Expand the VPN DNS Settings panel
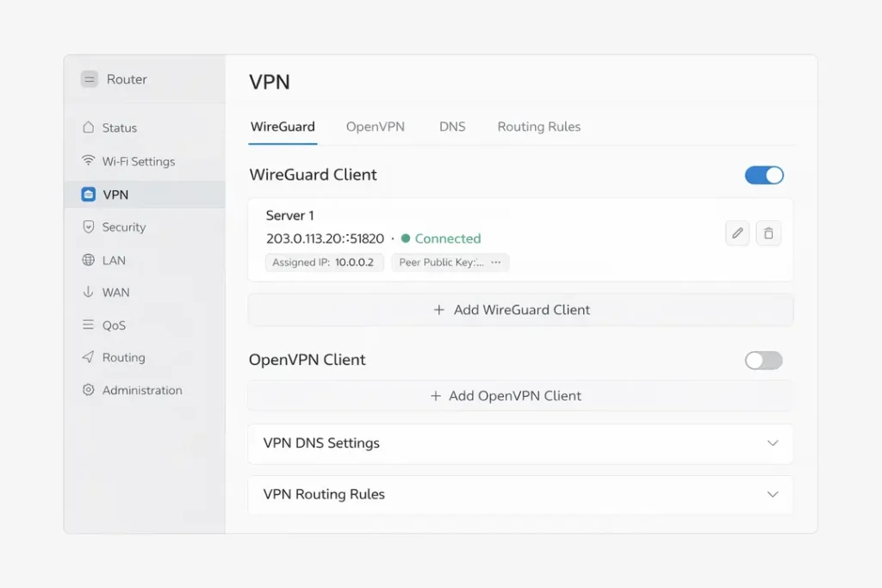 click(773, 443)
